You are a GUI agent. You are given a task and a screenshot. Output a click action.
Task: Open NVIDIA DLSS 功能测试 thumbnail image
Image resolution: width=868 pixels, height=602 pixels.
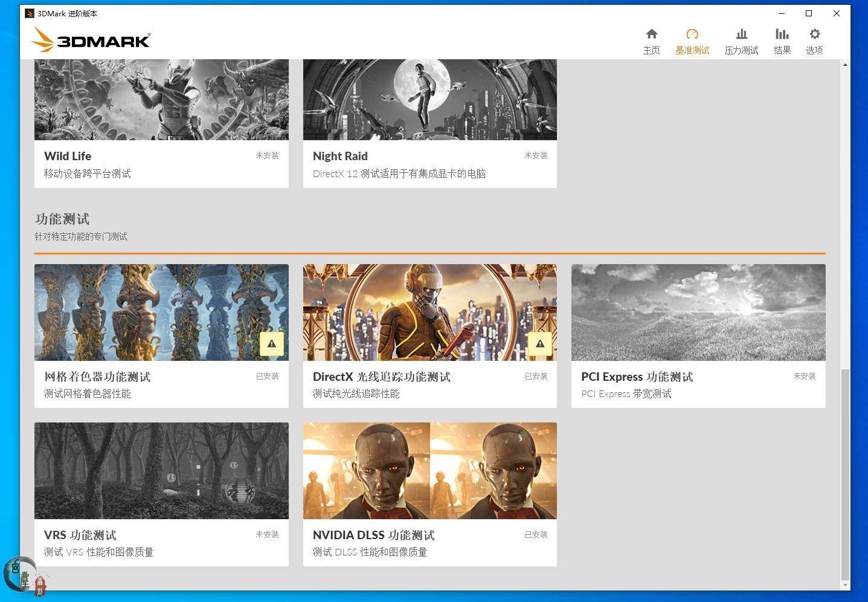430,471
